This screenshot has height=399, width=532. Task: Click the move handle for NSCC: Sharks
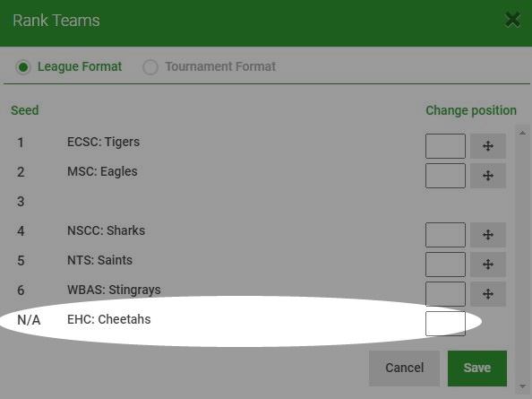coord(488,235)
